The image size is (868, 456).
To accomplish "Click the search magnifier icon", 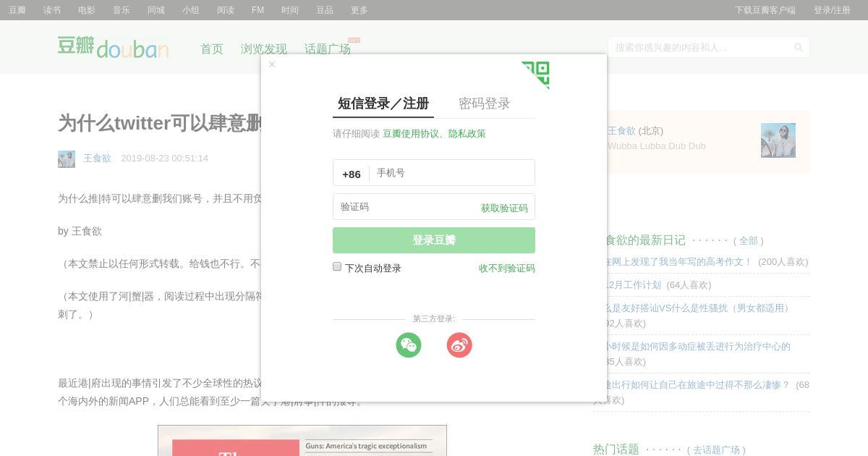I will click(799, 48).
